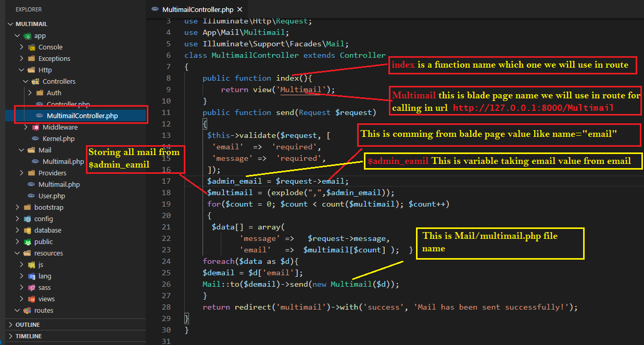Click the database folder icon
Image resolution: width=644 pixels, height=345 pixels.
[x=27, y=231]
